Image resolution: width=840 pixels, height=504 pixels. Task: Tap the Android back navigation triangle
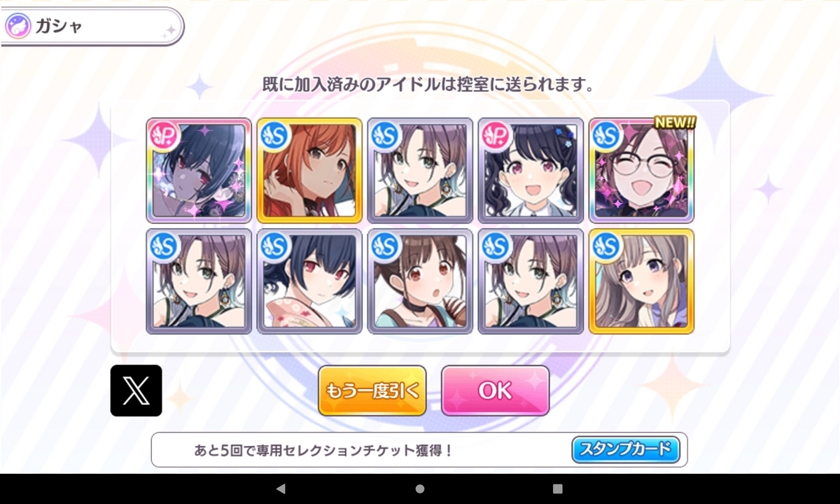281,489
